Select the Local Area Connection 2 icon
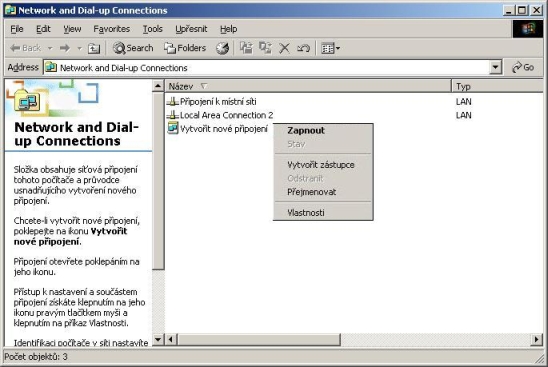 coord(172,115)
